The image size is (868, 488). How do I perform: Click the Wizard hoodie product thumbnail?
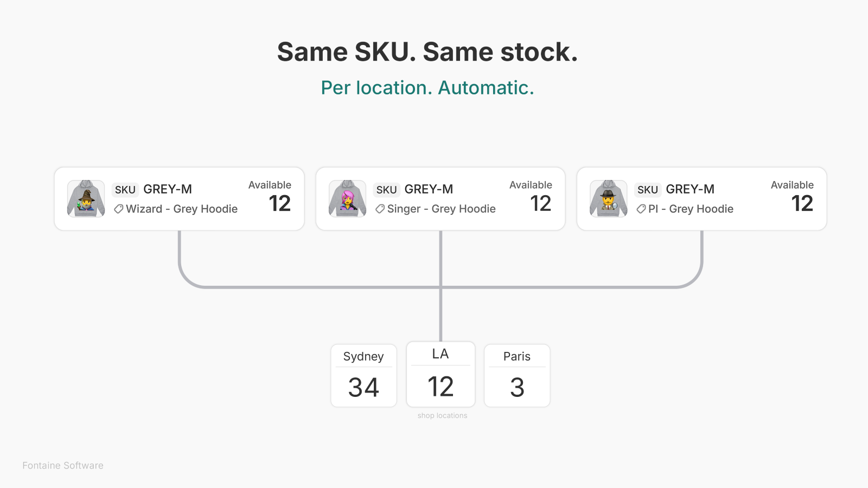86,198
